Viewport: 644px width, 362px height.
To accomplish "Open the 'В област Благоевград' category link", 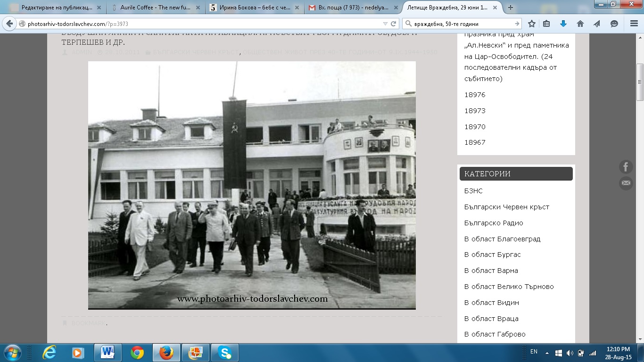I will point(502,239).
